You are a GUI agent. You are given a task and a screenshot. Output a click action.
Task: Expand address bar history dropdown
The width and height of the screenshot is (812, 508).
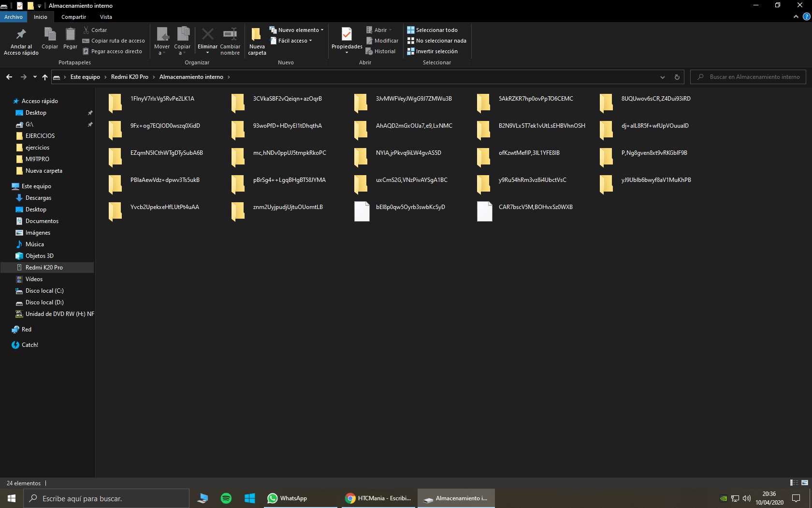pos(663,77)
